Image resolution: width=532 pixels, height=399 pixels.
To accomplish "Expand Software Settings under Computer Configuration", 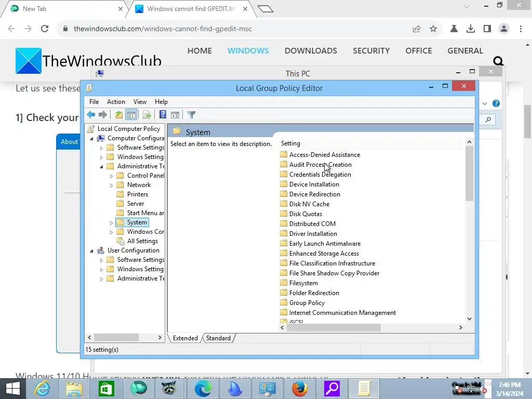I will pyautogui.click(x=101, y=148).
